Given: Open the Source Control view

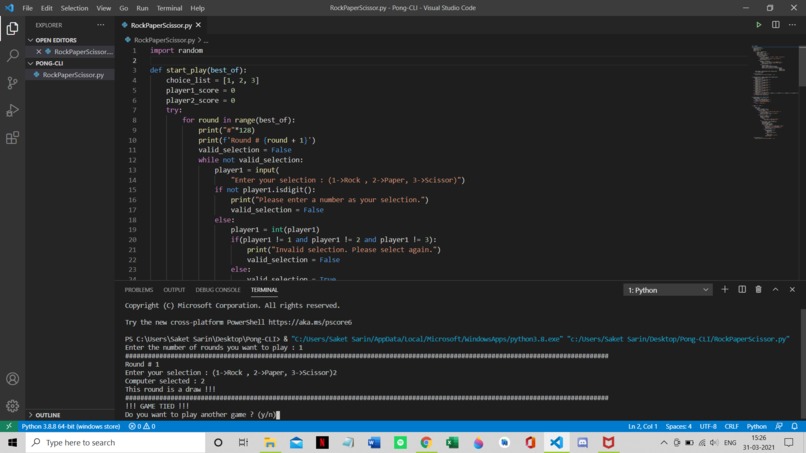Looking at the screenshot, I should coord(12,82).
